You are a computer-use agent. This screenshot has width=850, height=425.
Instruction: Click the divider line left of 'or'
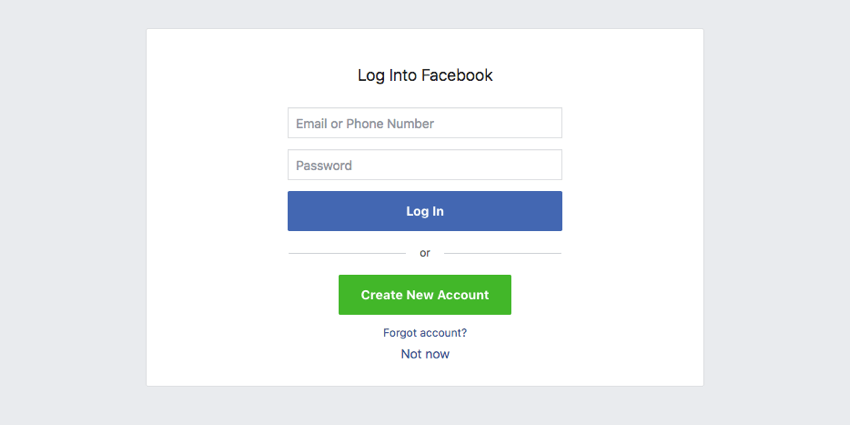[x=347, y=253]
